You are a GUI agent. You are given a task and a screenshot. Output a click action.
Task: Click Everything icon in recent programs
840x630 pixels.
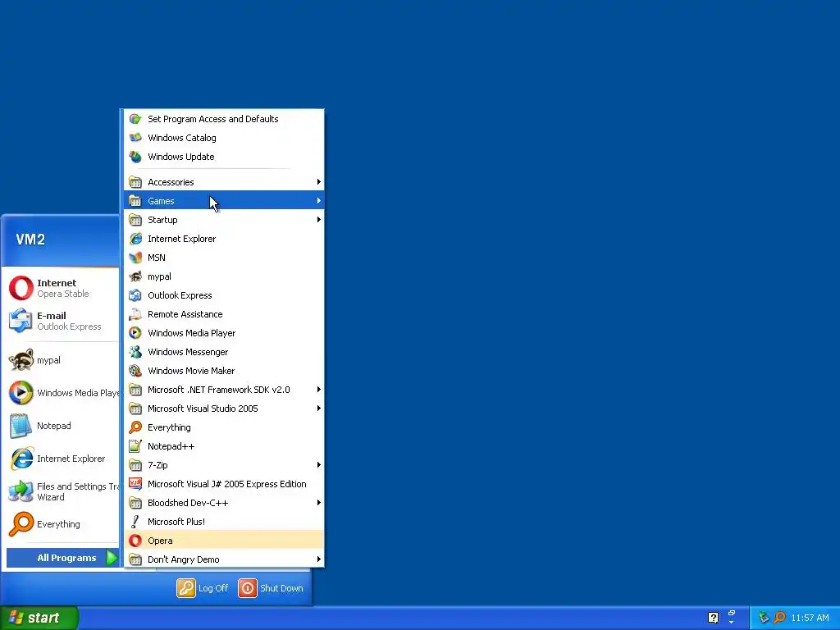click(21, 524)
